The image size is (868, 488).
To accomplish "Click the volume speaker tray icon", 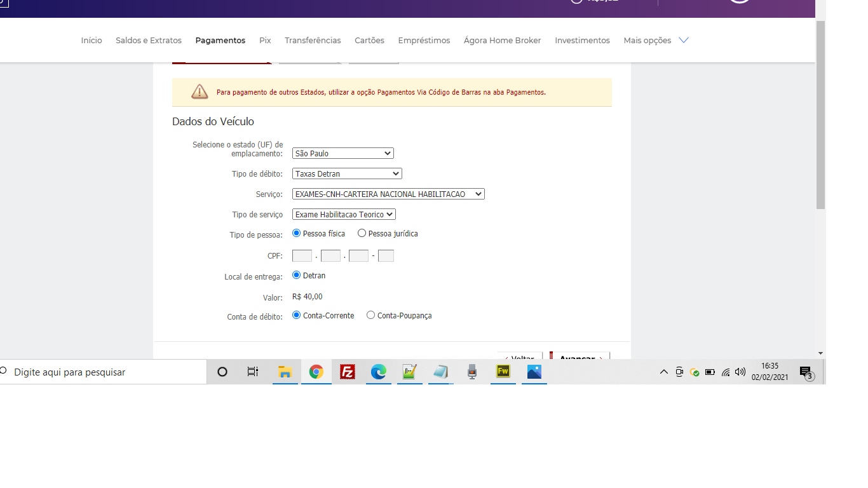I will [x=740, y=372].
